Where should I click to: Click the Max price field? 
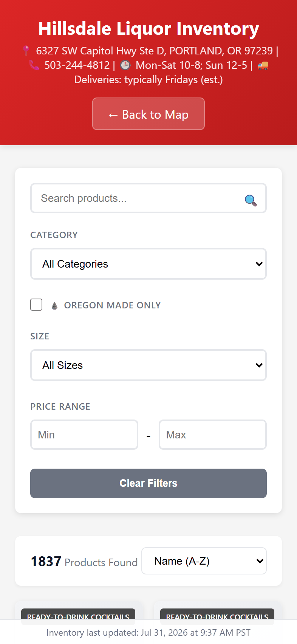213,435
